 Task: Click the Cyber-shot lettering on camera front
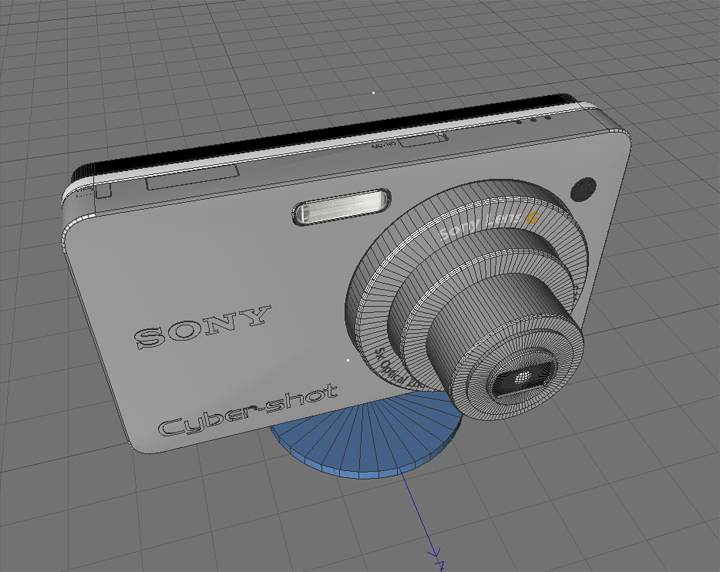pyautogui.click(x=247, y=410)
